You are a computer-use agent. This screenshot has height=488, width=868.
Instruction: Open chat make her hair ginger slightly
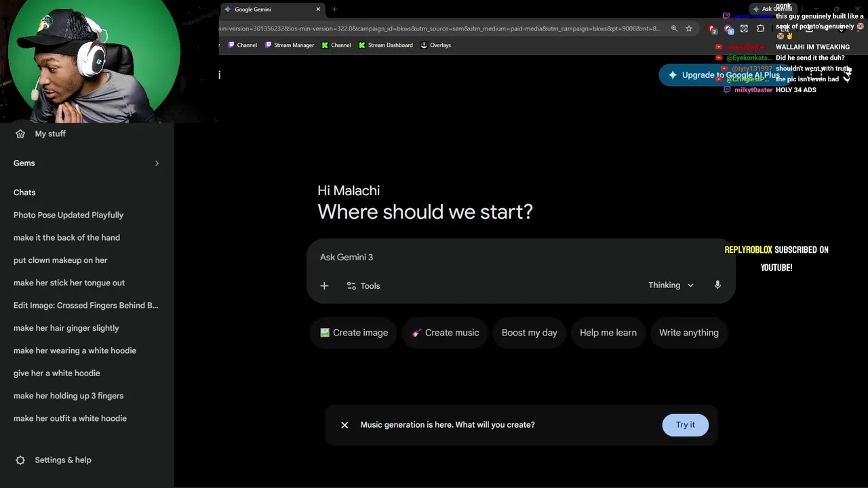click(66, 328)
